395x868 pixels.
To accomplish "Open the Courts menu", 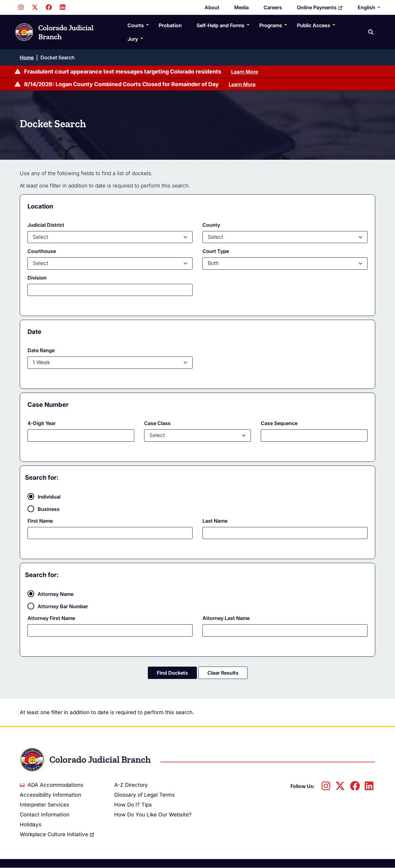I will [x=138, y=26].
